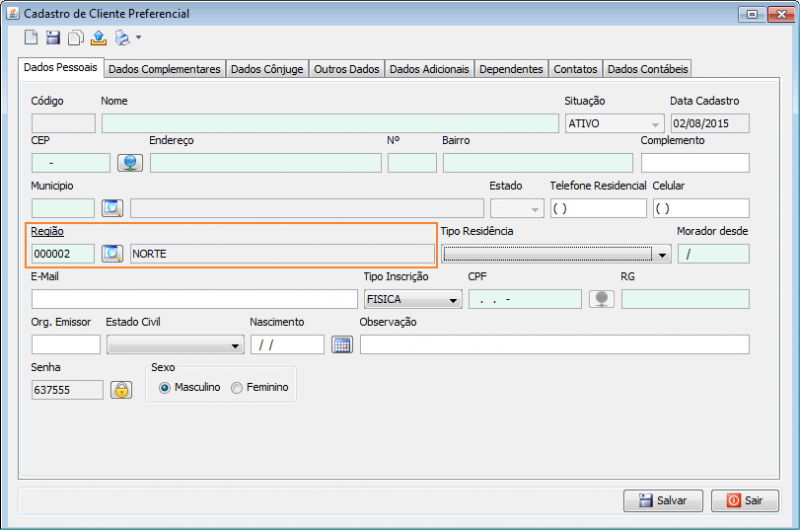Click the CPF validation icon
800x530 pixels.
click(x=602, y=299)
